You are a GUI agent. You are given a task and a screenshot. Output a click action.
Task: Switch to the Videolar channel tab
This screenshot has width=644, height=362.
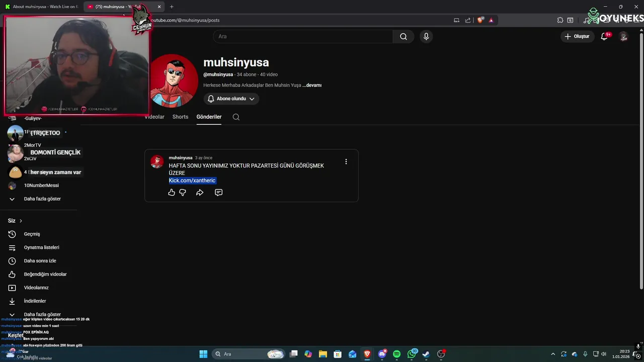point(154,117)
